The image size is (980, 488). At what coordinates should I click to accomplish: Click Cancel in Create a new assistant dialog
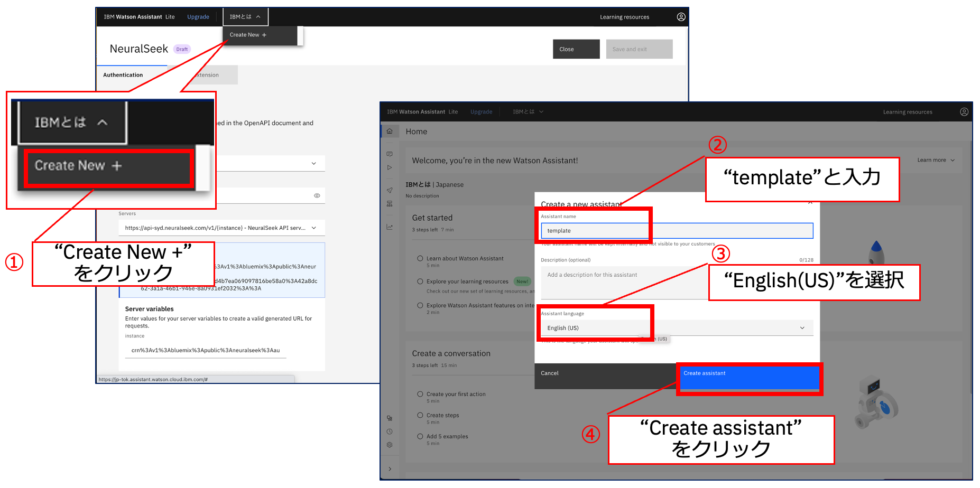(605, 376)
